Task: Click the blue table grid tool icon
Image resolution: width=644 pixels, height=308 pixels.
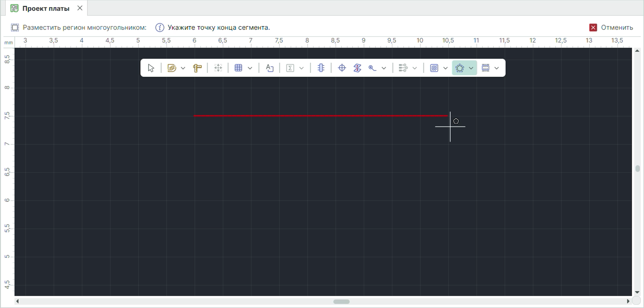Action: (239, 68)
